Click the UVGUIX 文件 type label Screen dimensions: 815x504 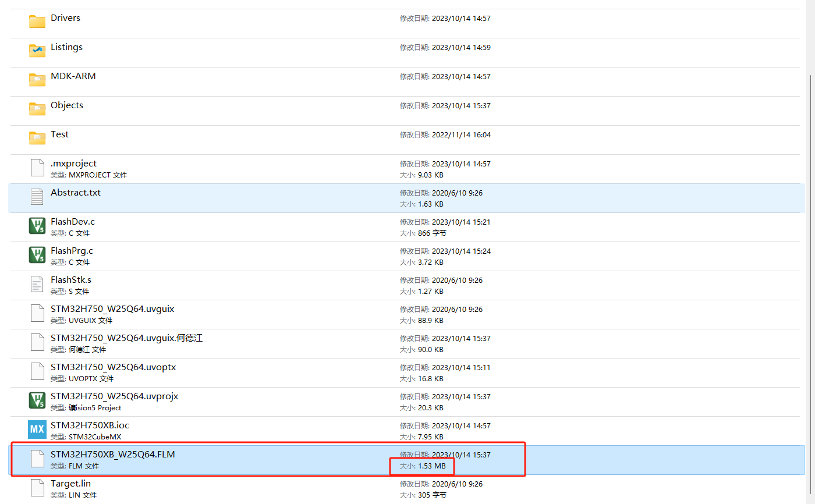tap(91, 321)
